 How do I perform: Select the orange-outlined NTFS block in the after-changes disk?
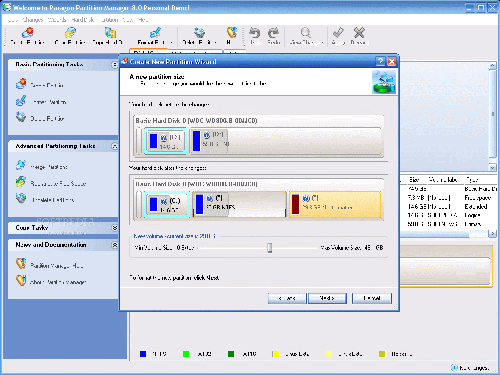[x=239, y=204]
